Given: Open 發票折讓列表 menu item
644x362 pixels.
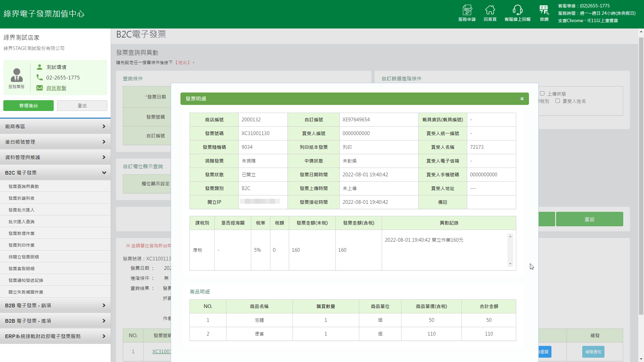Looking at the screenshot, I should coord(21,198).
